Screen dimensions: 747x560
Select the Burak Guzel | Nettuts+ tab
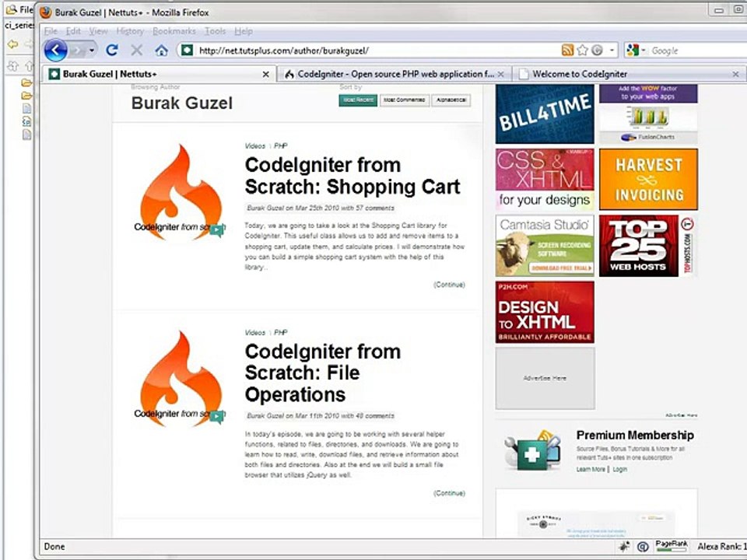[159, 74]
